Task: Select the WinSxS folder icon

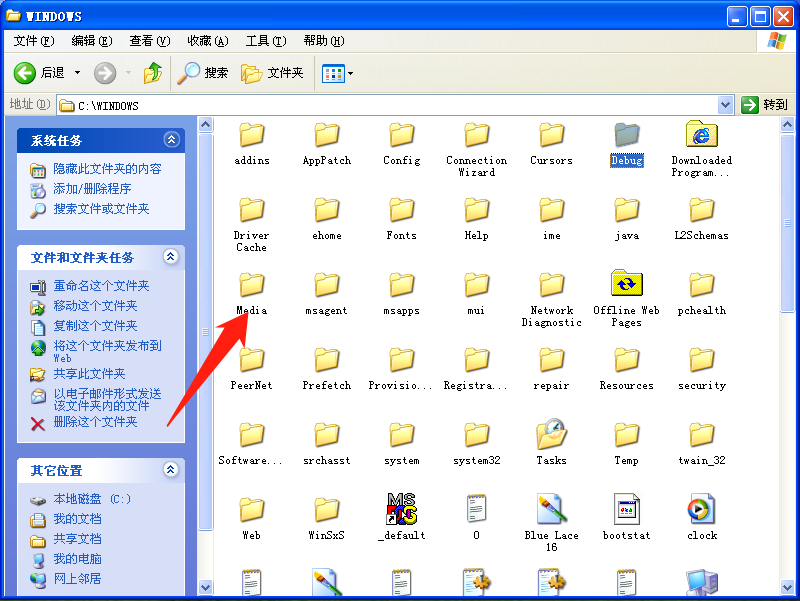Action: (327, 509)
